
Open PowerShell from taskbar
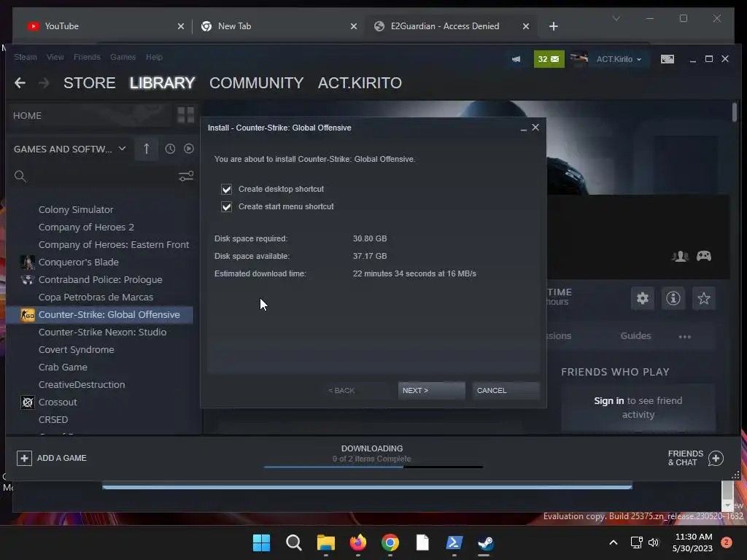click(454, 542)
